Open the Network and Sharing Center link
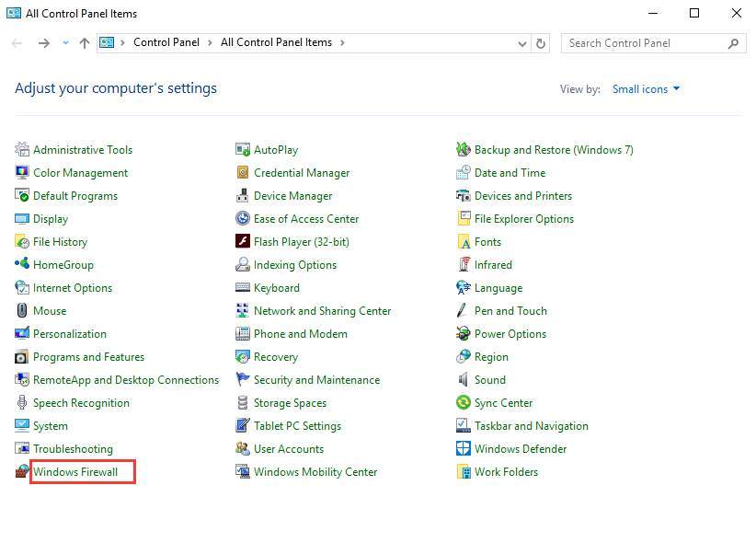The height and width of the screenshot is (543, 756). (322, 311)
